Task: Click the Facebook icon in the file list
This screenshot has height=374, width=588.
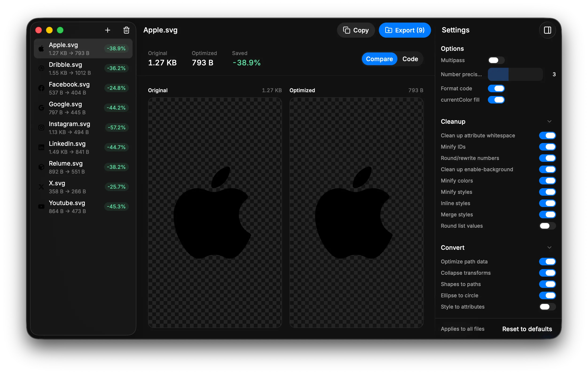Action: (x=41, y=88)
